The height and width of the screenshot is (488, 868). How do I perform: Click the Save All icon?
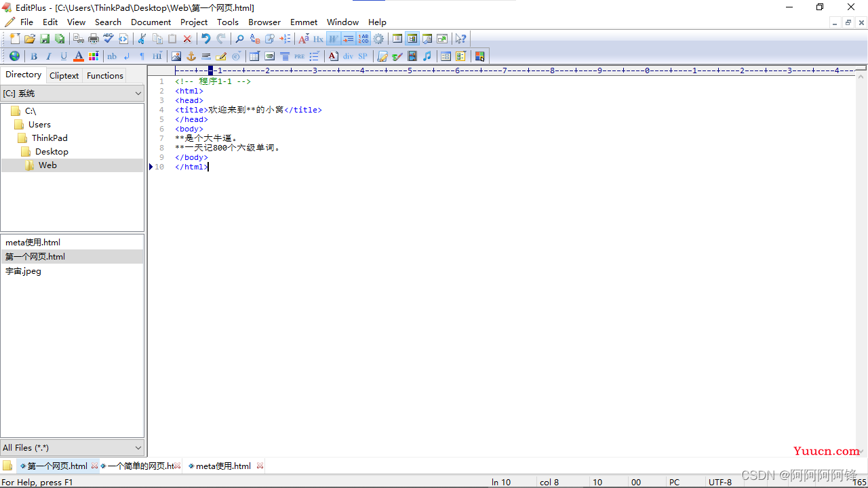pos(60,39)
